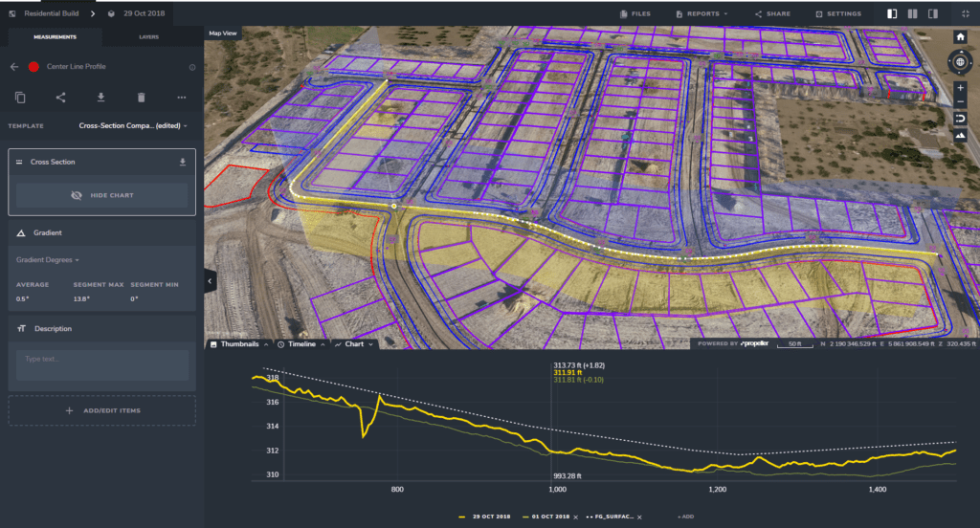Image resolution: width=980 pixels, height=528 pixels.
Task: Zoom in on the map
Action: point(960,87)
